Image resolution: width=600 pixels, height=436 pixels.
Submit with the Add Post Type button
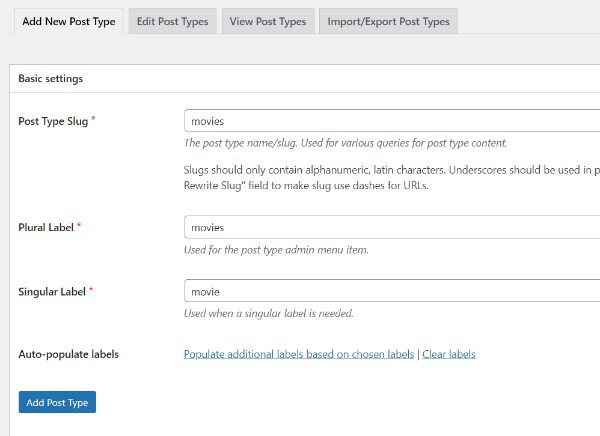point(57,402)
